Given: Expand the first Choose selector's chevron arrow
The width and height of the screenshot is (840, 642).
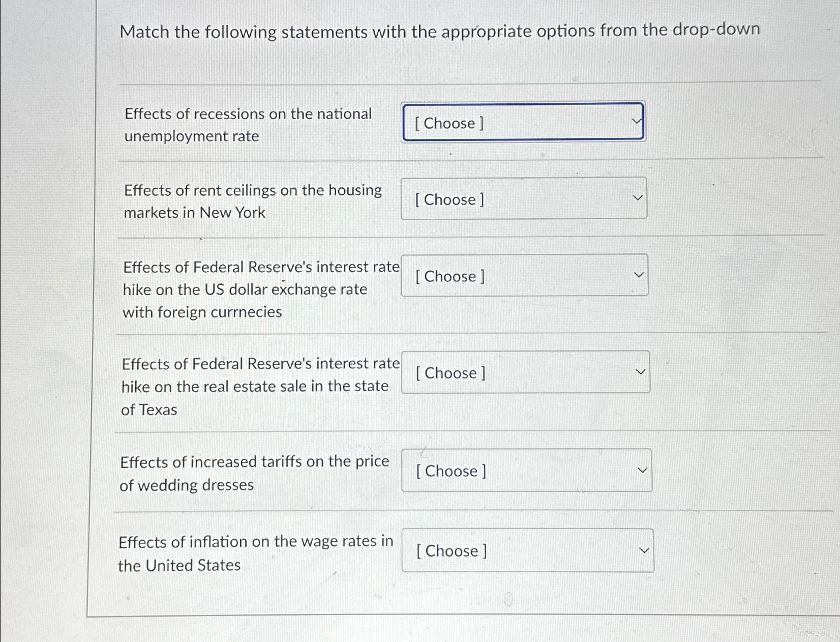Looking at the screenshot, I should (x=636, y=122).
